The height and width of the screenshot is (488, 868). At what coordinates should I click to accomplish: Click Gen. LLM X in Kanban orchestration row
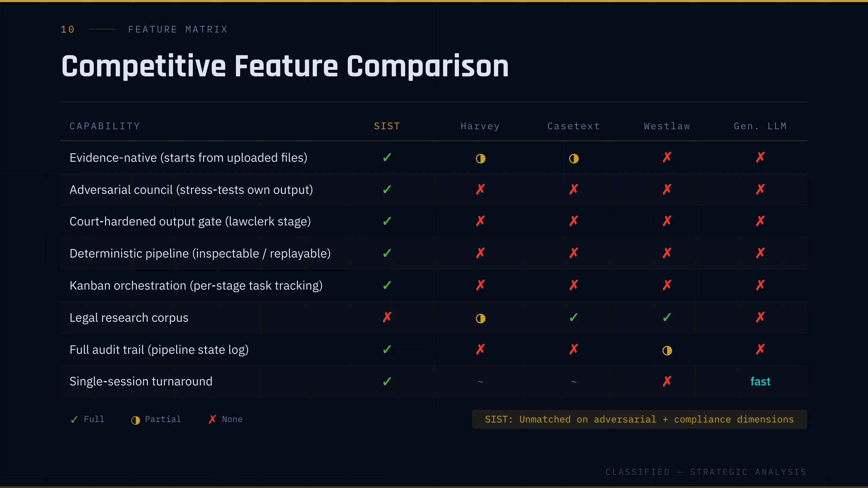click(x=760, y=285)
